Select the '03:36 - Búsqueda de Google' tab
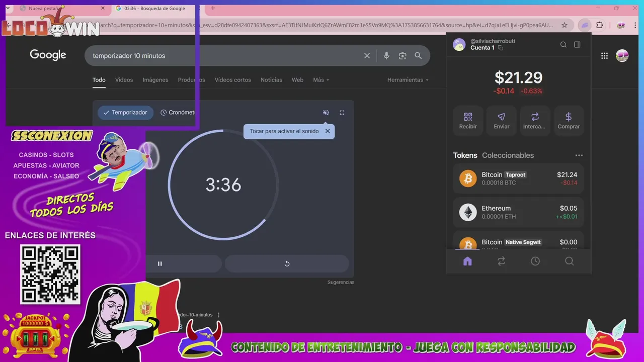The image size is (644, 362). [154, 9]
